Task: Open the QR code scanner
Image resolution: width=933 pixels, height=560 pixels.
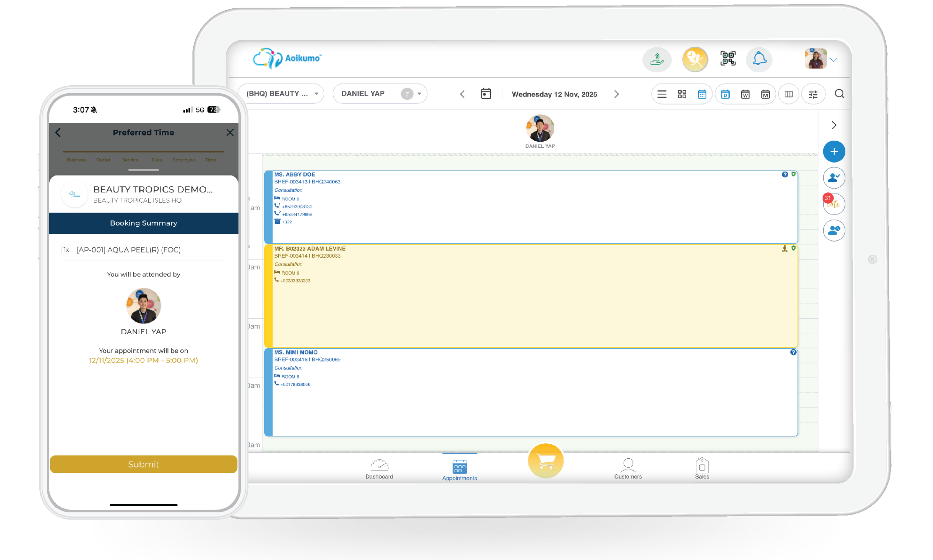Action: [727, 59]
